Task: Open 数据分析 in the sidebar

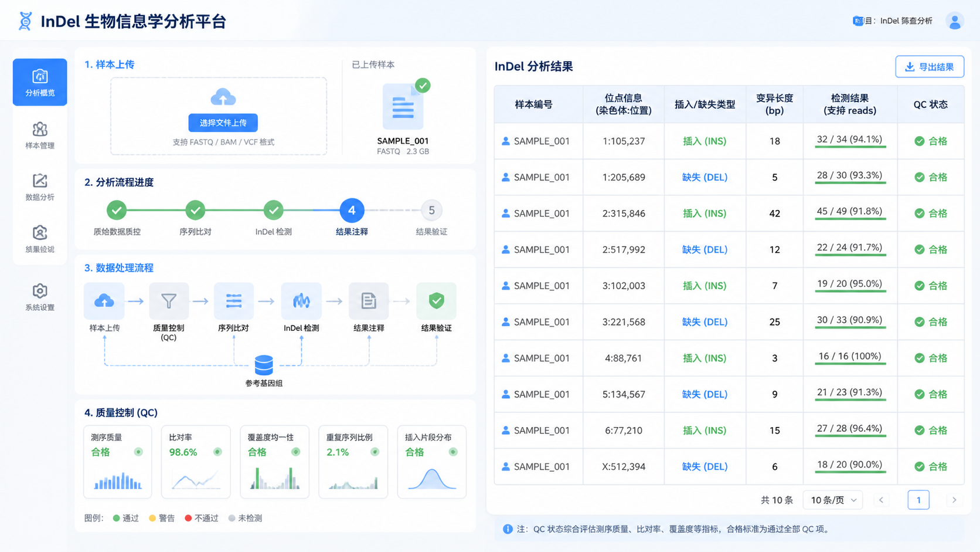Action: click(x=40, y=187)
